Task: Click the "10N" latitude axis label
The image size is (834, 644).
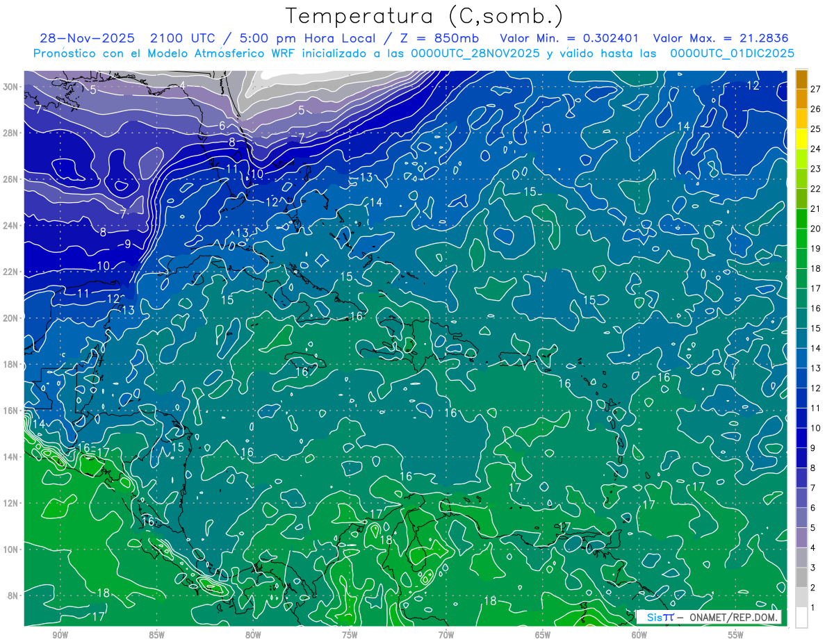Action: coord(11,550)
